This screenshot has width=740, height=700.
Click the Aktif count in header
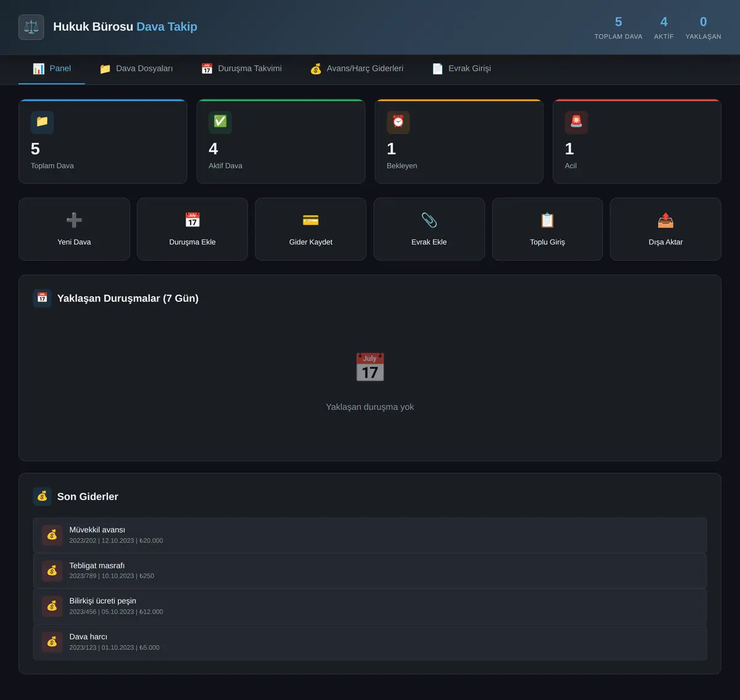pyautogui.click(x=664, y=22)
